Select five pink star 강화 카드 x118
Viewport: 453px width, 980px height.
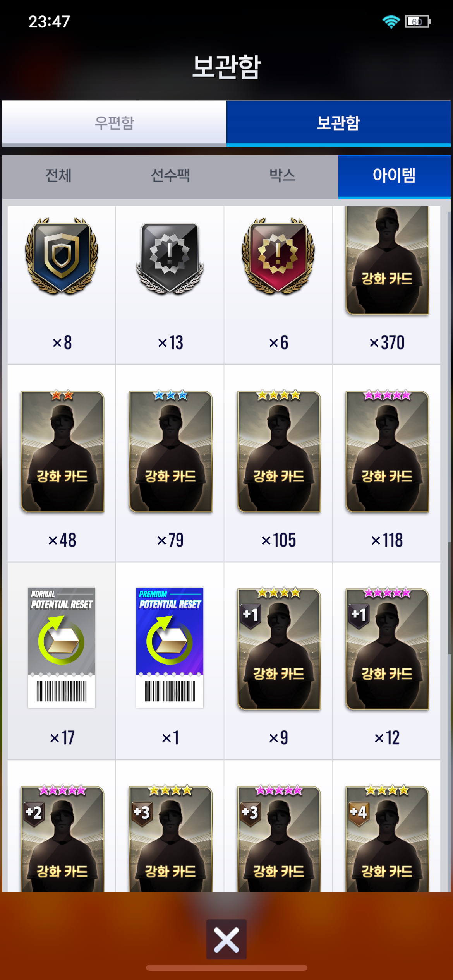(x=386, y=463)
